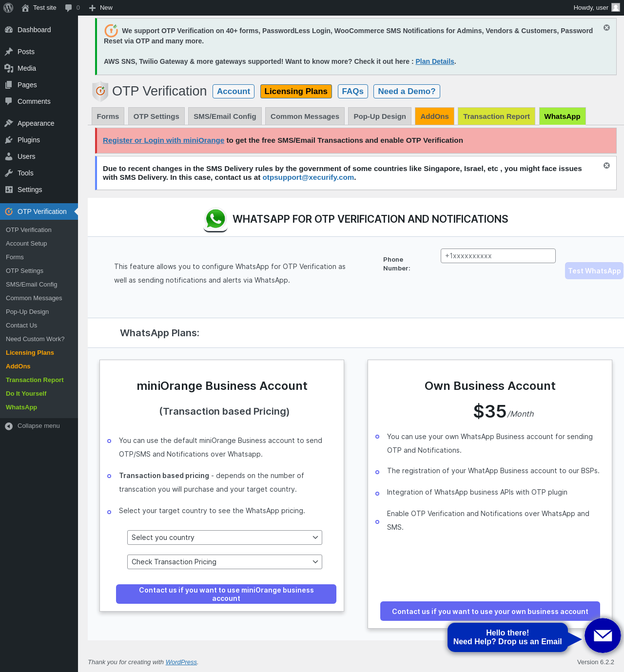Open the Select you country dropdown

coord(225,538)
